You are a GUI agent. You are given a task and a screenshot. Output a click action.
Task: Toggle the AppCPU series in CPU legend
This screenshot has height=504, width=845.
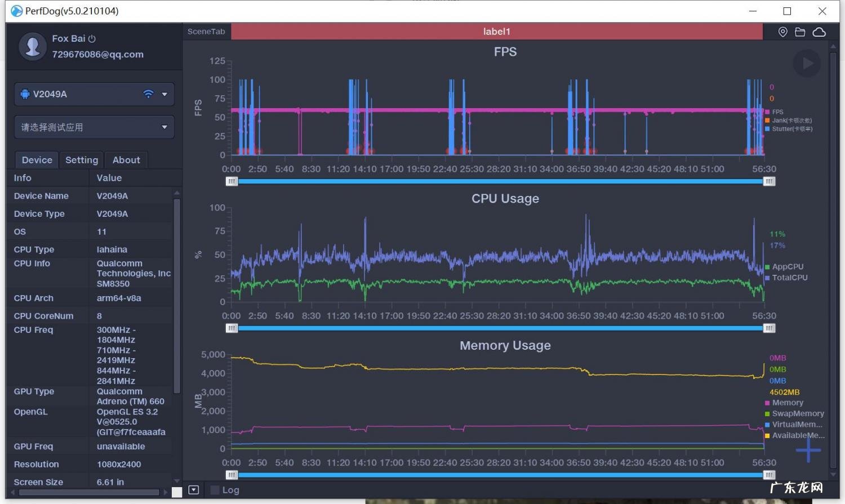click(787, 267)
